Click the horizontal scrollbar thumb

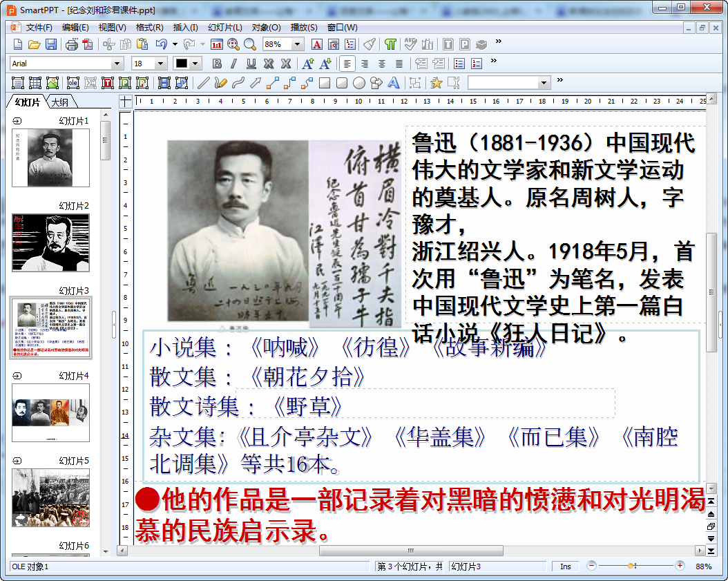(411, 551)
